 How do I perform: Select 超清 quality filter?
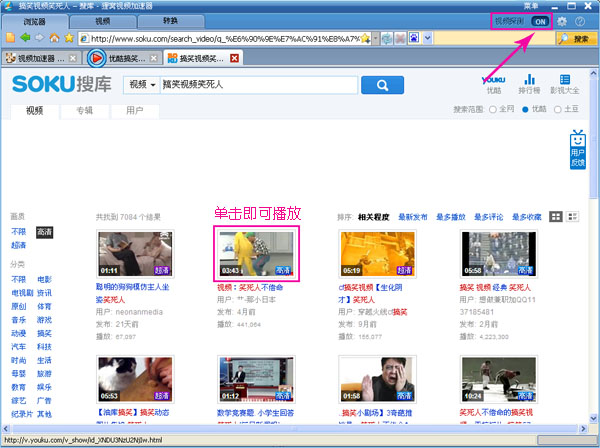18,245
